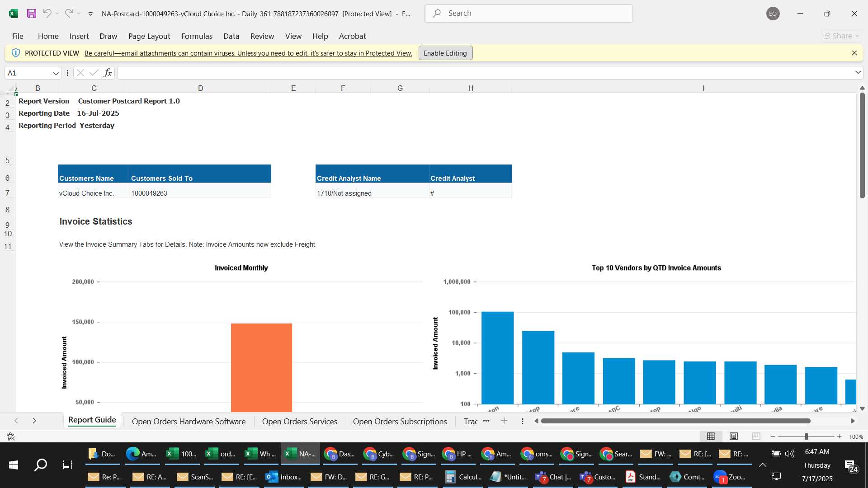Open the EO account profile icon

773,14
